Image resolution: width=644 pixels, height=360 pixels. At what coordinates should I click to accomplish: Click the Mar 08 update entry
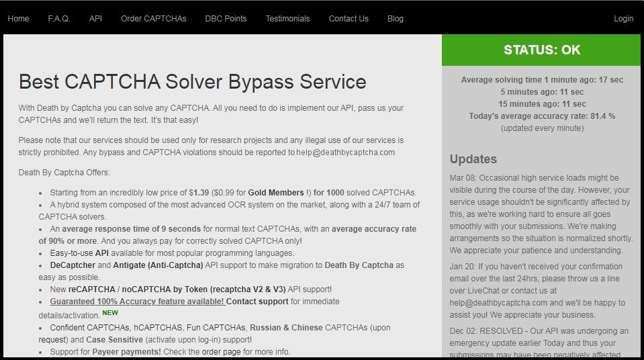click(541, 214)
